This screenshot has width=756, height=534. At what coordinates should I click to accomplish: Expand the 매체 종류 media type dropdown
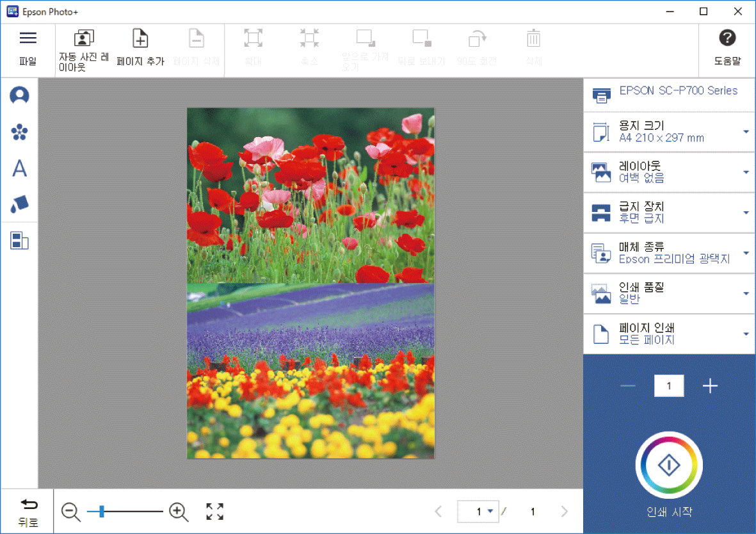(x=746, y=253)
